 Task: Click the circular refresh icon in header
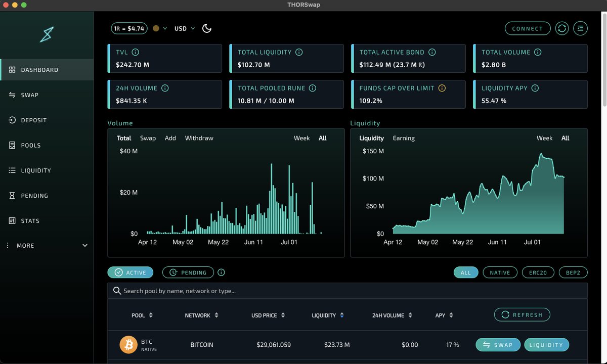pyautogui.click(x=562, y=28)
